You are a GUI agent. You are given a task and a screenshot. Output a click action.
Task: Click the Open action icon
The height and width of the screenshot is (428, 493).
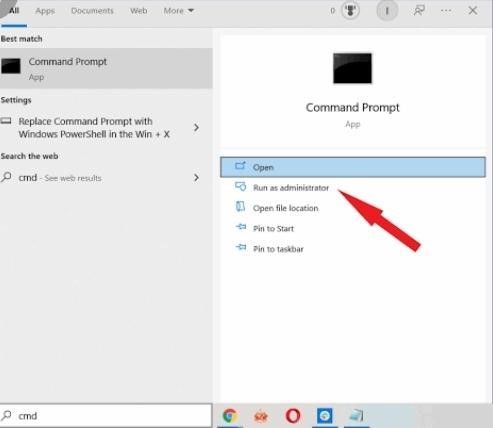tap(240, 166)
